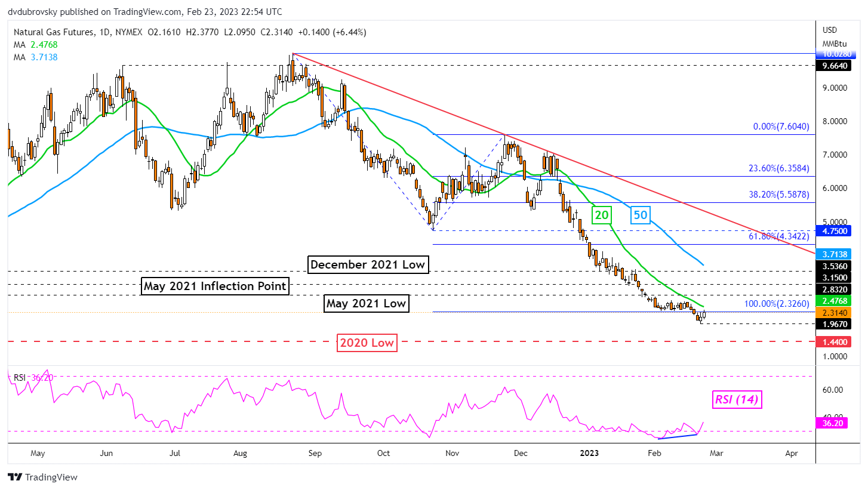Click the 'May 2021 Low' text label
The height and width of the screenshot is (490, 868).
click(x=367, y=304)
